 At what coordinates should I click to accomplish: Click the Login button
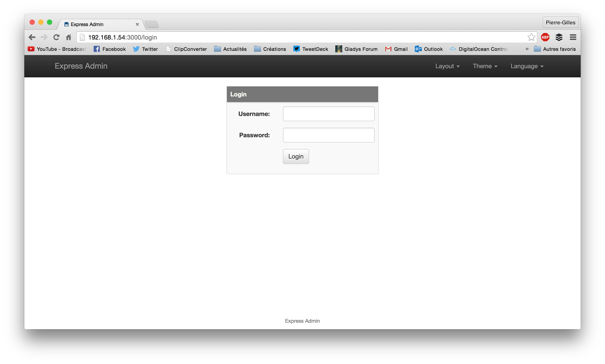click(296, 156)
